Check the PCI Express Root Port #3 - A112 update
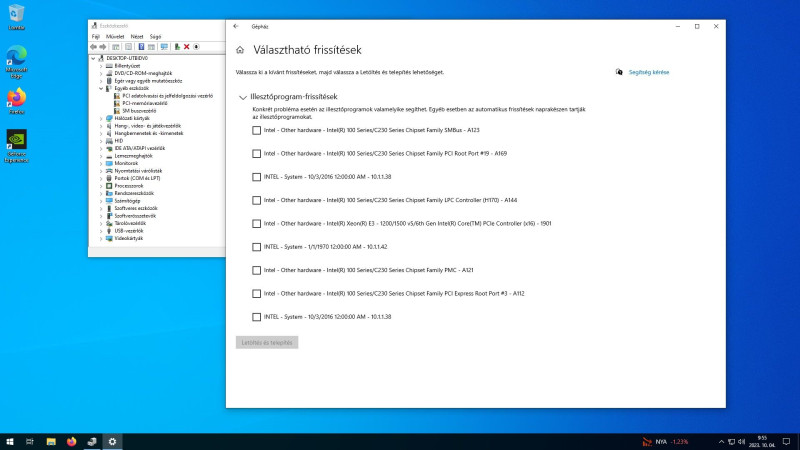The image size is (800, 450). pyautogui.click(x=257, y=293)
